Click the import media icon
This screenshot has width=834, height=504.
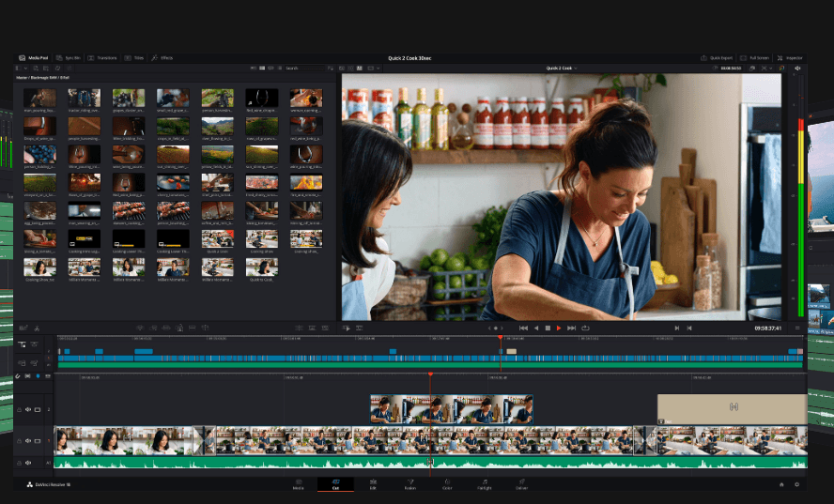36,69
